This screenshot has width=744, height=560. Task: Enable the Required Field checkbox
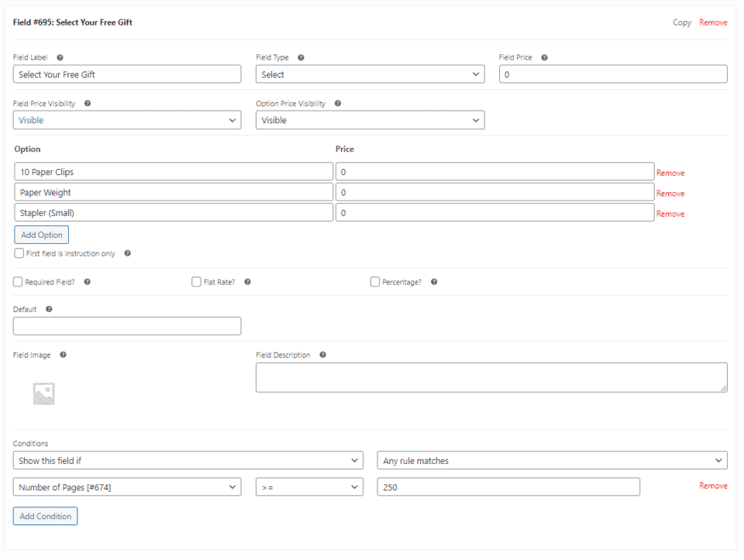[x=17, y=282]
